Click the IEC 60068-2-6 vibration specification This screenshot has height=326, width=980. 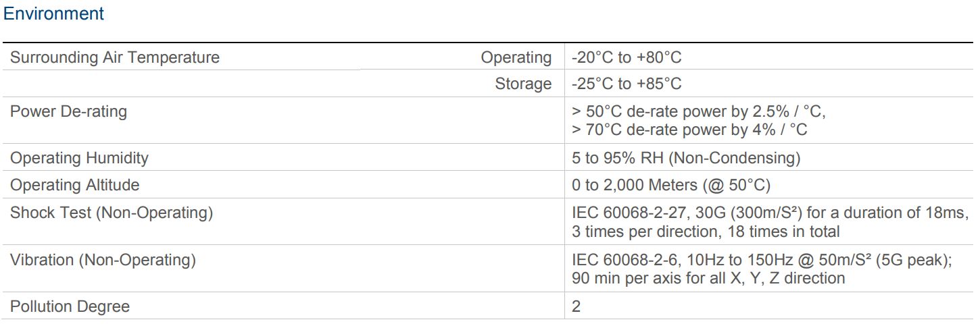coord(762,259)
